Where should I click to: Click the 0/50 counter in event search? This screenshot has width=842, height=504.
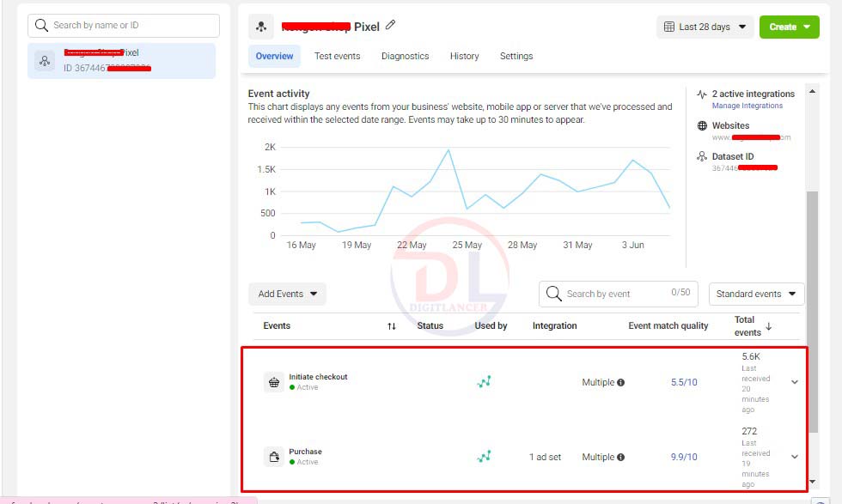tap(680, 292)
